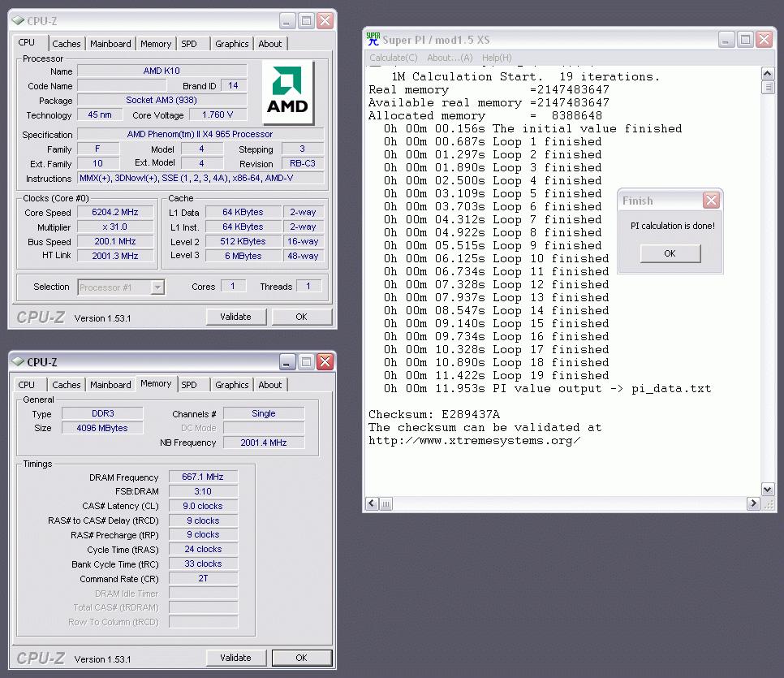Open About tab in bottom CPU-Z window
Screen dimensions: 784x678
[x=270, y=385]
